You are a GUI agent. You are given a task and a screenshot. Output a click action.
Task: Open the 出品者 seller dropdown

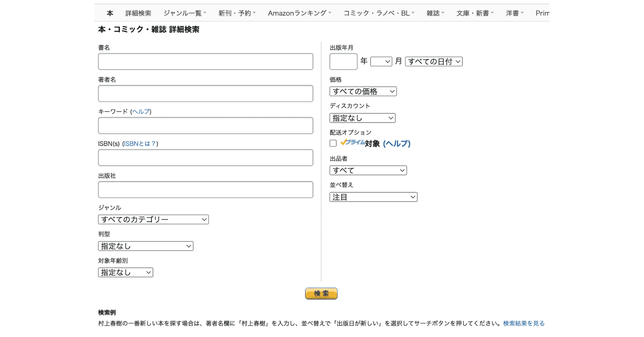[368, 170]
